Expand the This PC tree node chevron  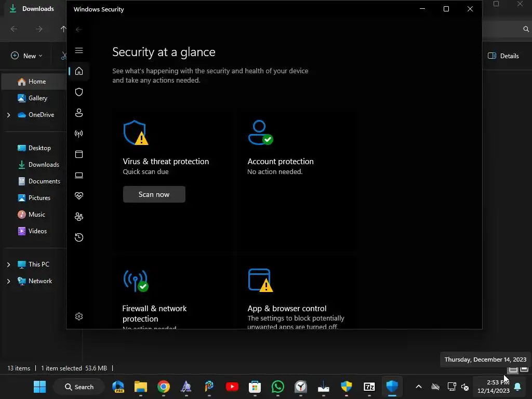[8, 264]
